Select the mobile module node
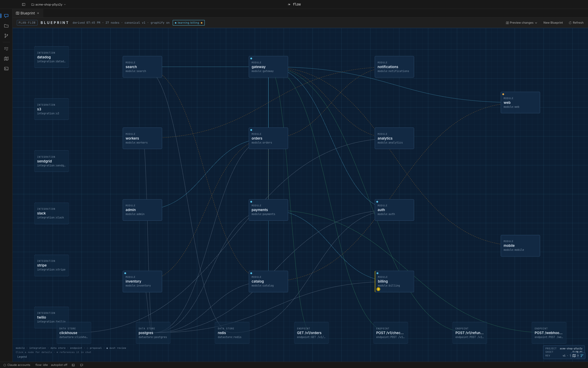This screenshot has width=588, height=368. (x=520, y=246)
